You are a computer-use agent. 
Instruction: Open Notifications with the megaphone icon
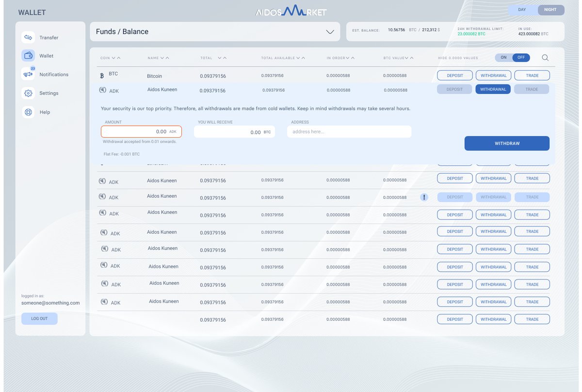(29, 74)
